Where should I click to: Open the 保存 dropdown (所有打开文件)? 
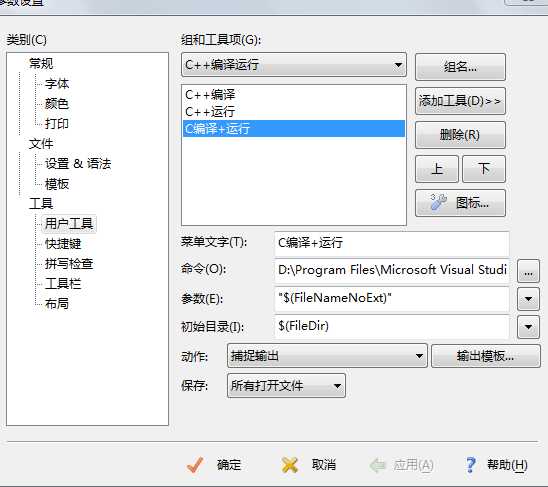[x=286, y=386]
